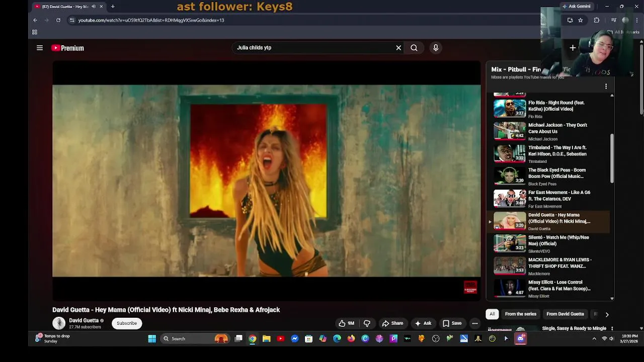Click the subscribe watermark in the video
Screen dimensions: 644x362
(x=470, y=287)
